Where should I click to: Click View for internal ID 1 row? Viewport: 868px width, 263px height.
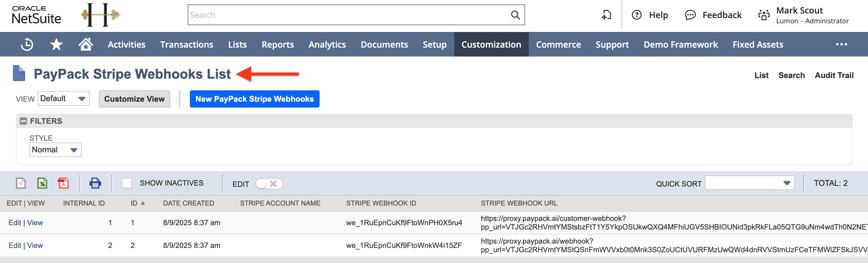click(x=35, y=223)
